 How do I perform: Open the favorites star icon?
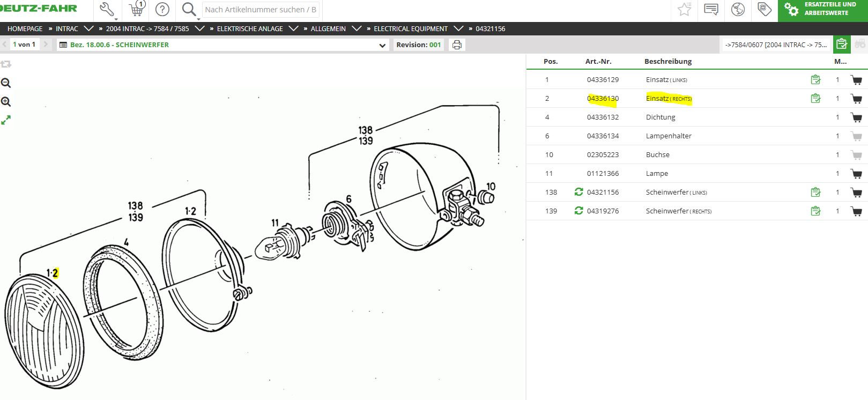[x=684, y=10]
